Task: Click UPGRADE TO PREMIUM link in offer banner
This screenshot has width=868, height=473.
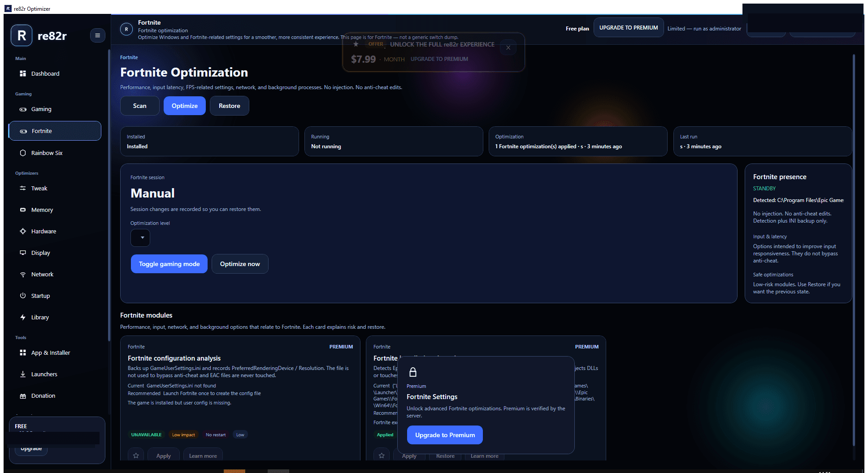Action: (x=439, y=59)
